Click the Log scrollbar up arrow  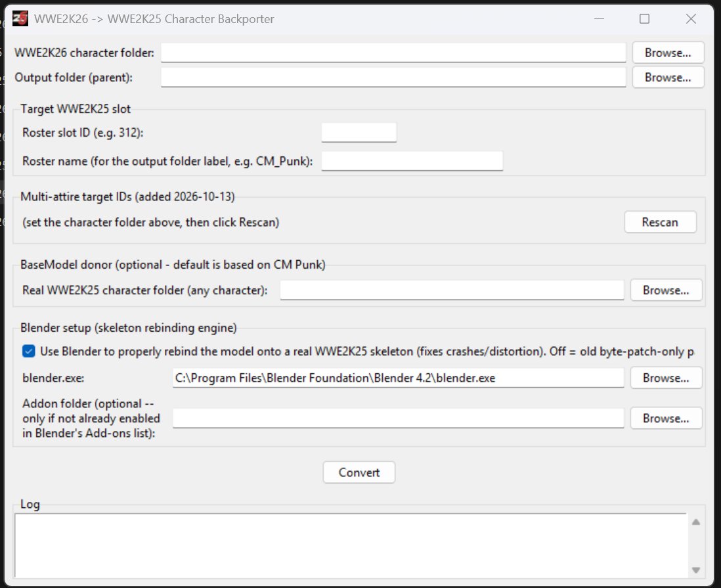[695, 522]
